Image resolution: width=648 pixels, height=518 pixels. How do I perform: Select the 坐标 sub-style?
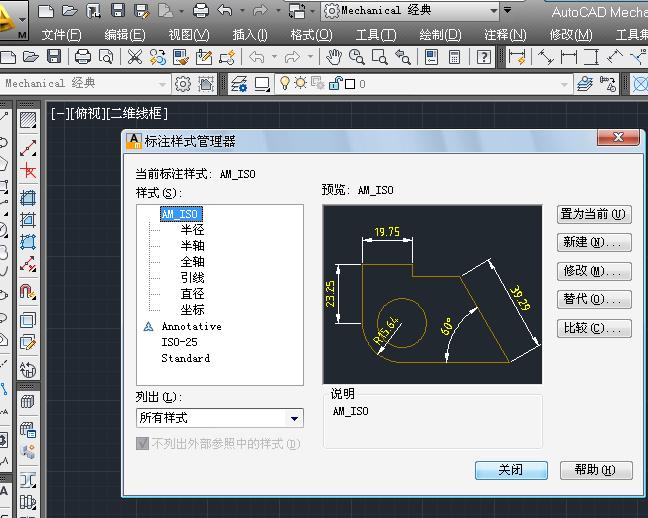pos(192,310)
